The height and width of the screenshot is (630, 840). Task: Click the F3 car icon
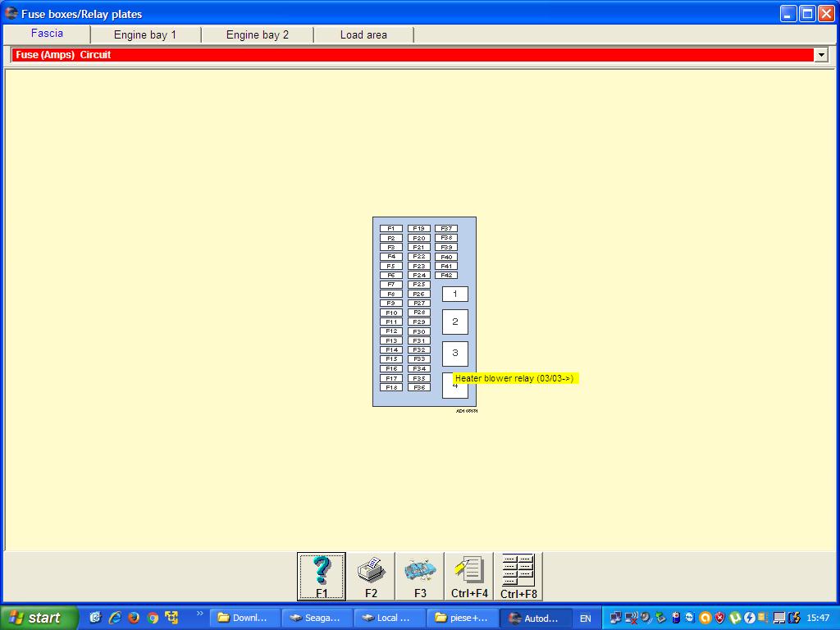pyautogui.click(x=420, y=576)
